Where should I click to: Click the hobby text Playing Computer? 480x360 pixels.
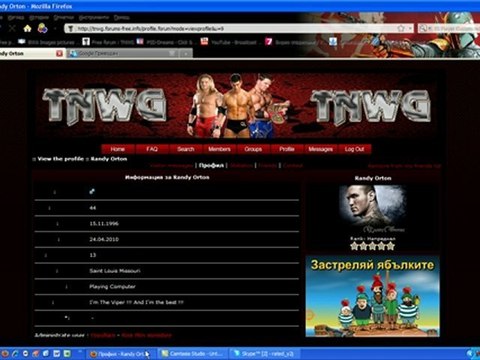click(112, 286)
